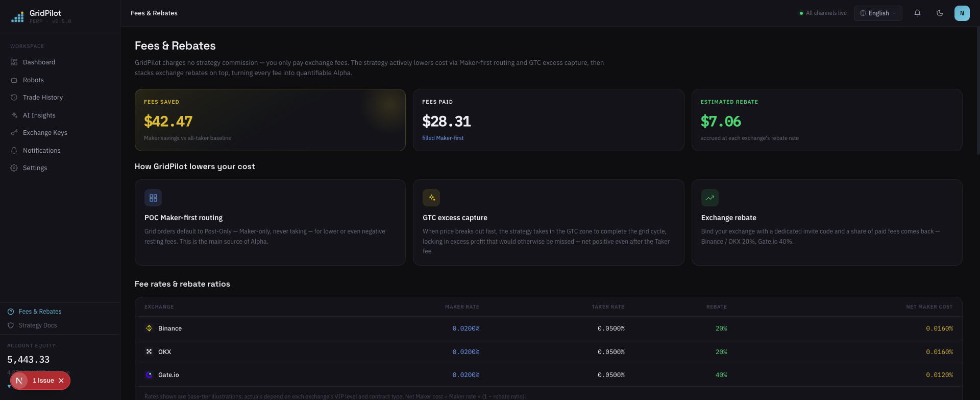Click the Exchange rebate trend icon
The width and height of the screenshot is (980, 400).
pyautogui.click(x=710, y=198)
